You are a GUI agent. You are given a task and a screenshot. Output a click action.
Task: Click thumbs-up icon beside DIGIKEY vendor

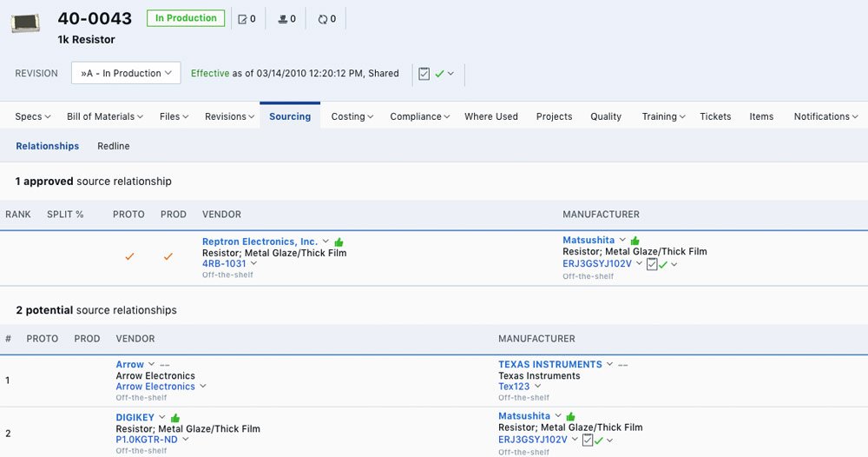175,418
